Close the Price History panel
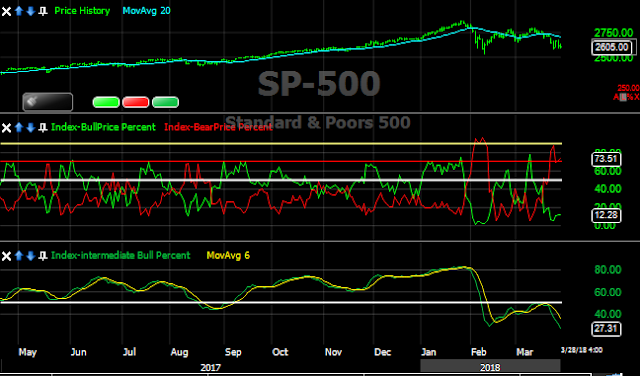The height and width of the screenshot is (376, 640). (6, 11)
